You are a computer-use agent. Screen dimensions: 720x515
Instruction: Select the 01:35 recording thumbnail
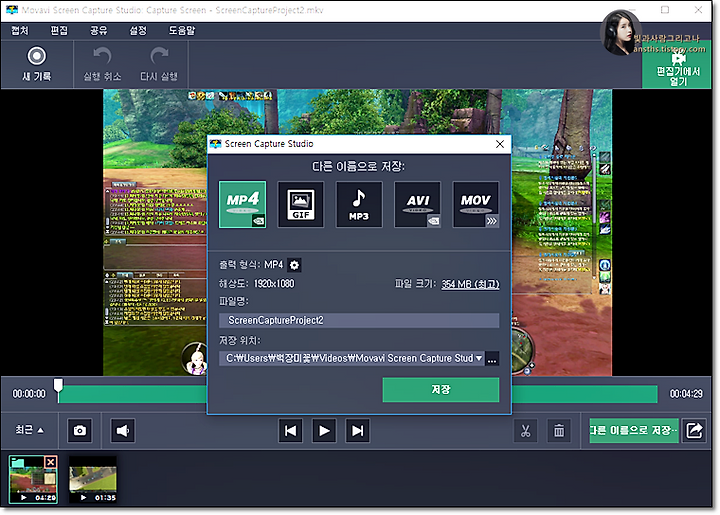[93, 480]
